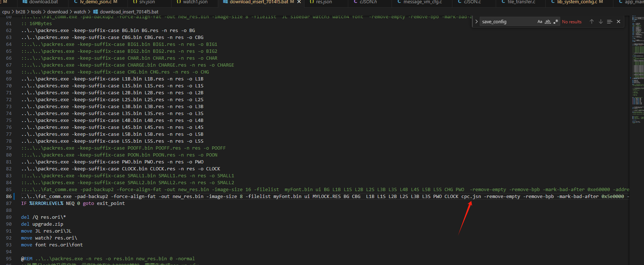Click line number 86 in gutter
Screen dimensions: 644x265
tap(9, 196)
